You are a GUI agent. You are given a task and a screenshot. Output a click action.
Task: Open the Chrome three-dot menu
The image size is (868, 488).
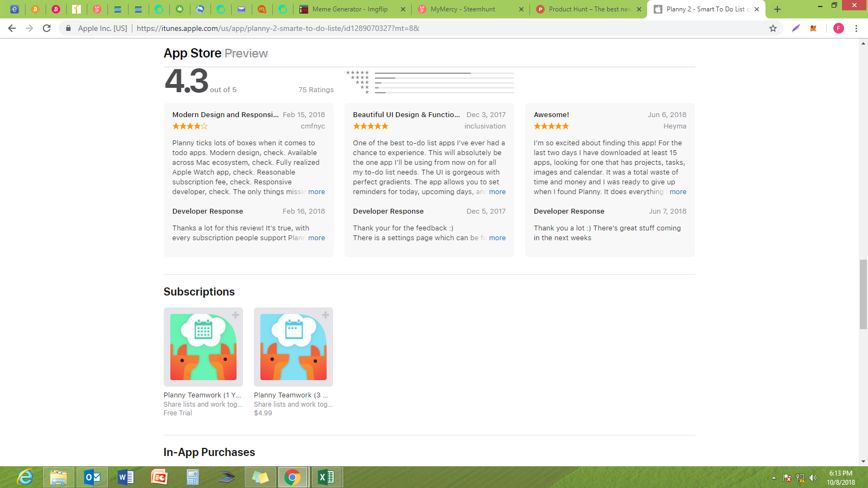point(857,28)
